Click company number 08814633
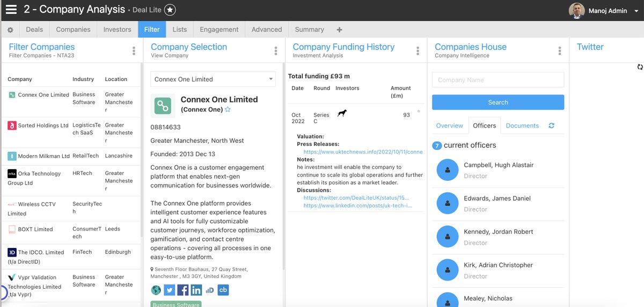 click(165, 127)
